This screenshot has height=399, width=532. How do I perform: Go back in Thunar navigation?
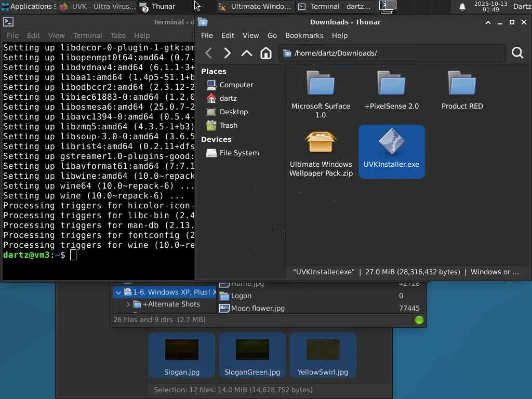tap(209, 53)
